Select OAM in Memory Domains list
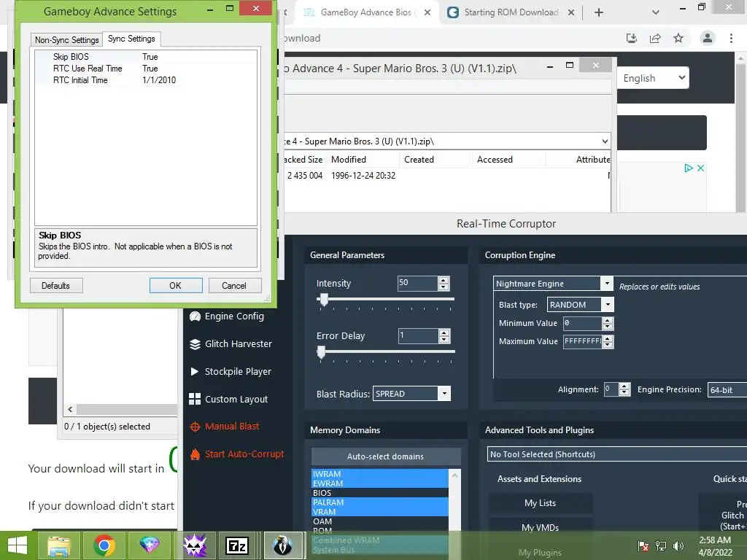Viewport: 747px width, 560px height. tap(379, 521)
